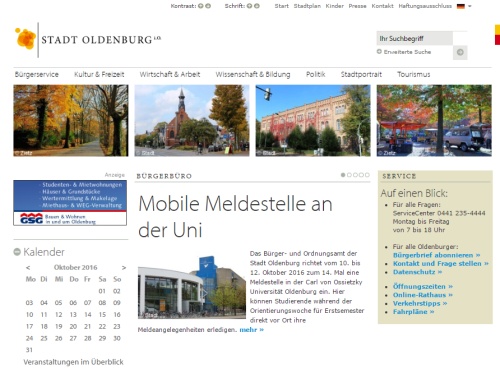Click the Erweiterte Suche link
The height and width of the screenshot is (369, 500).
pyautogui.click(x=407, y=52)
